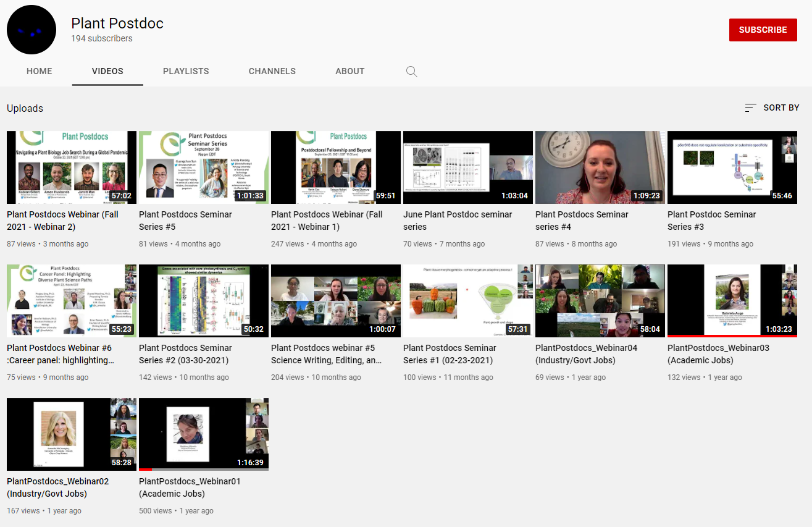Screen dimensions: 812x527
Task: Click the Plant Postdoc channel avatar
Action: point(31,30)
